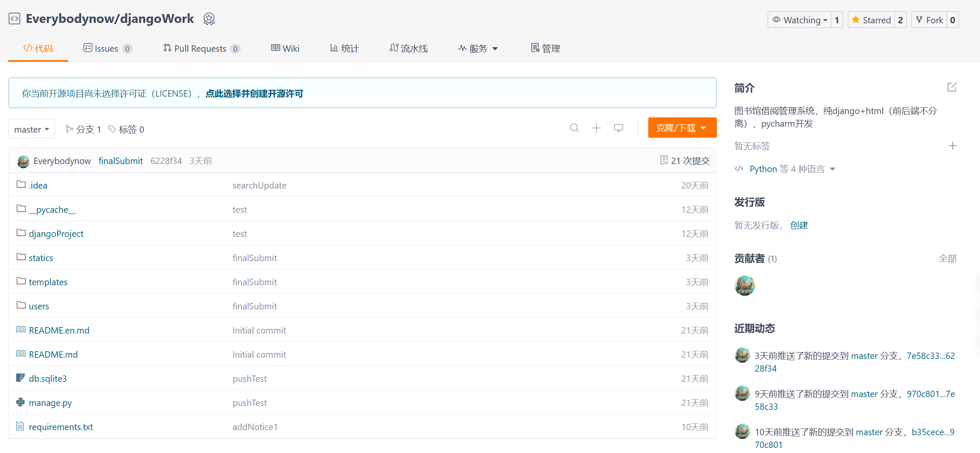Screen dimensions: 980x453
Task: Click 点此选择并创建开源许可 license link
Action: point(254,93)
